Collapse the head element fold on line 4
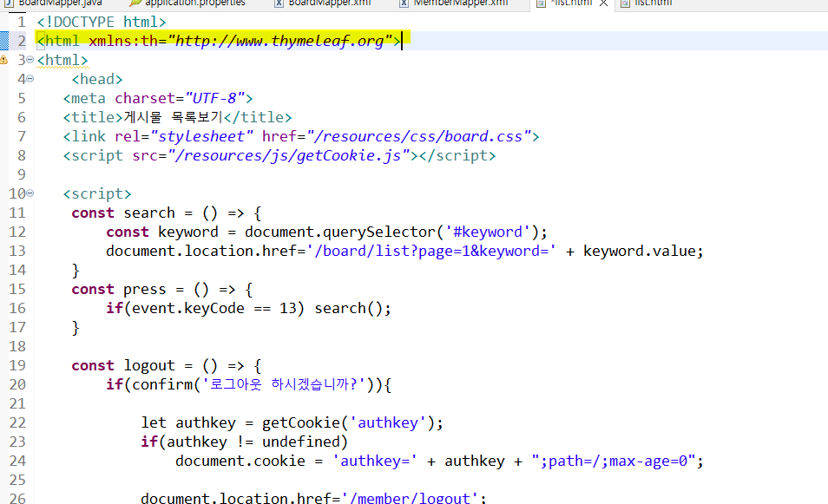 (x=30, y=79)
